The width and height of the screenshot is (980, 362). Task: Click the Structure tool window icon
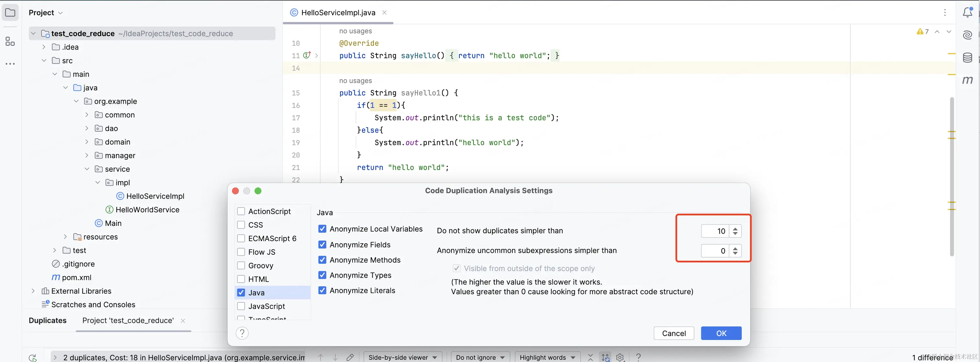point(10,41)
